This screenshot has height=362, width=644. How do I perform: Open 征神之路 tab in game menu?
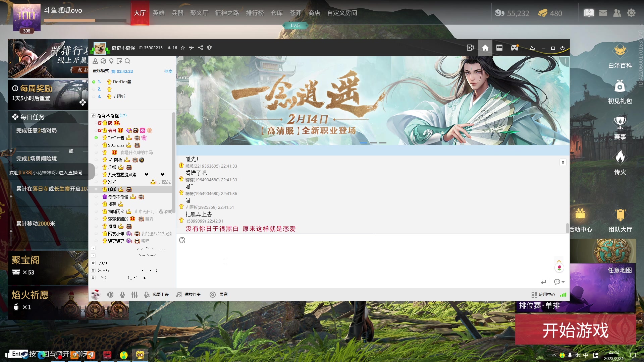coord(227,13)
